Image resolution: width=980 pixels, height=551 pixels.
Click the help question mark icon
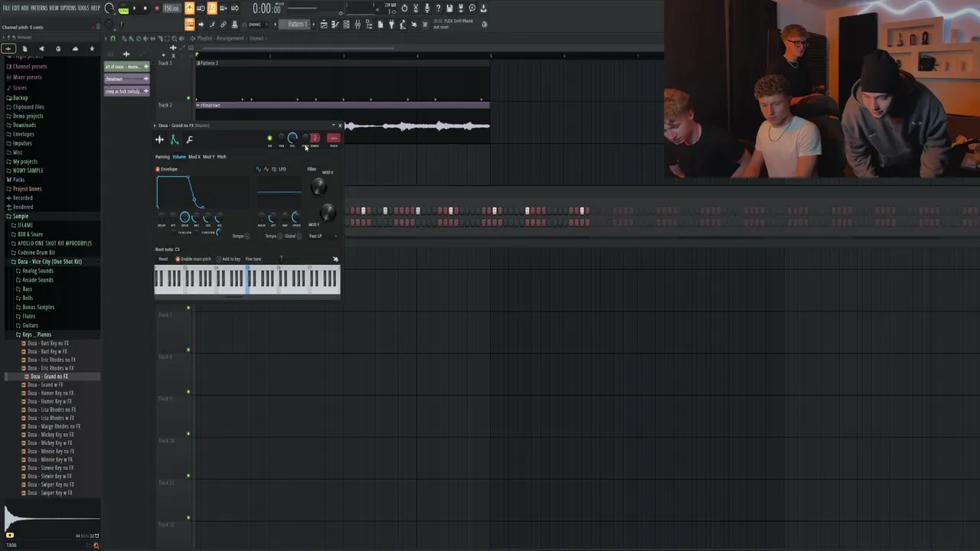click(438, 8)
